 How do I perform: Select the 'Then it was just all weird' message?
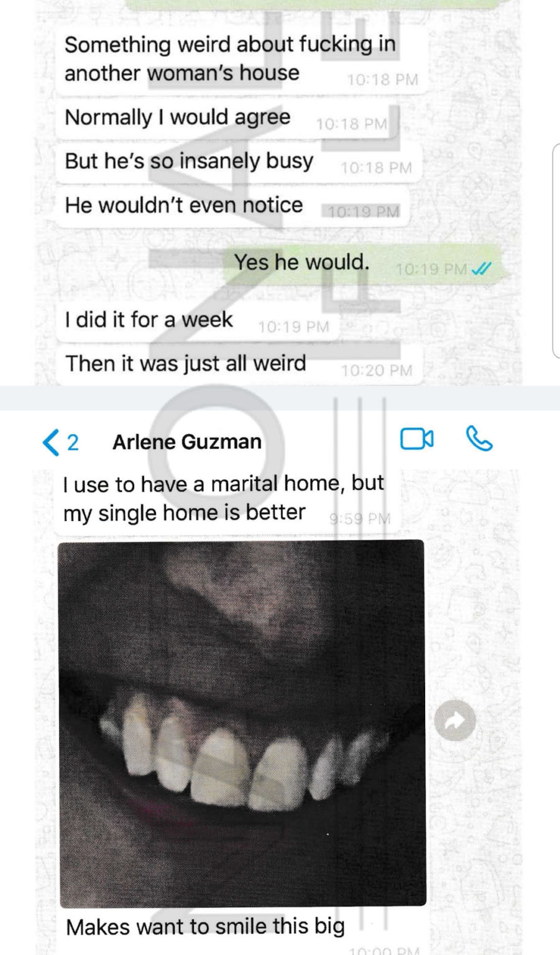[x=239, y=366]
